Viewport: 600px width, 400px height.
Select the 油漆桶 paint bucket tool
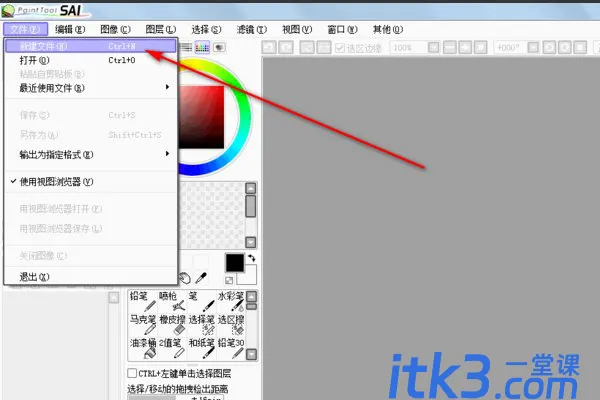pyautogui.click(x=142, y=348)
